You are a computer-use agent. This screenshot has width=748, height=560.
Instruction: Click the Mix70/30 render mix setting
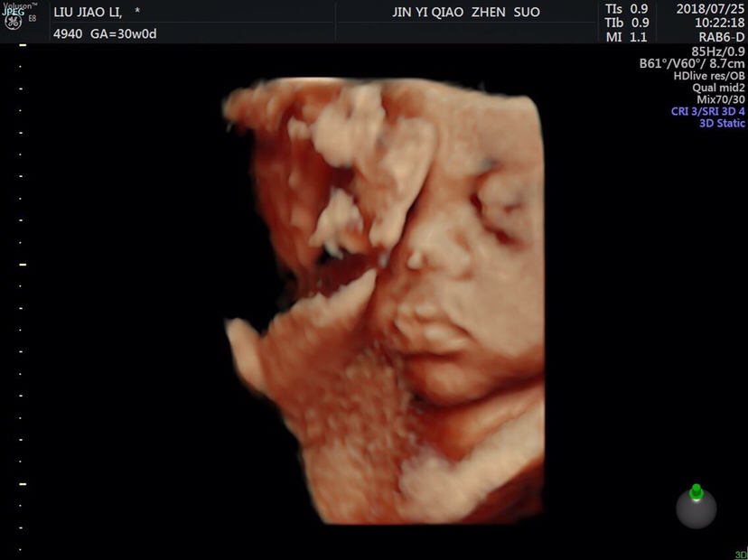tap(721, 99)
